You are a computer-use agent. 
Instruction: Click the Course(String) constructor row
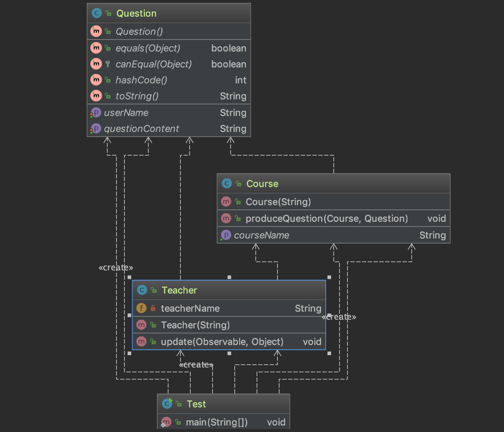(278, 202)
